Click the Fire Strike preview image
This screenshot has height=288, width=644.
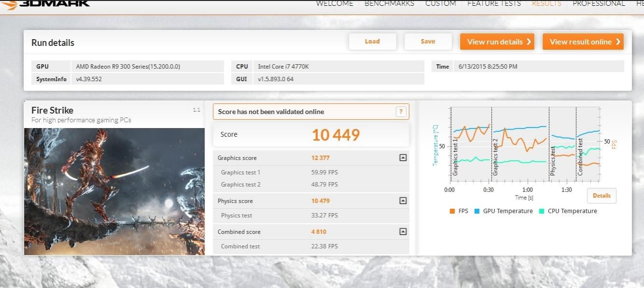click(114, 191)
